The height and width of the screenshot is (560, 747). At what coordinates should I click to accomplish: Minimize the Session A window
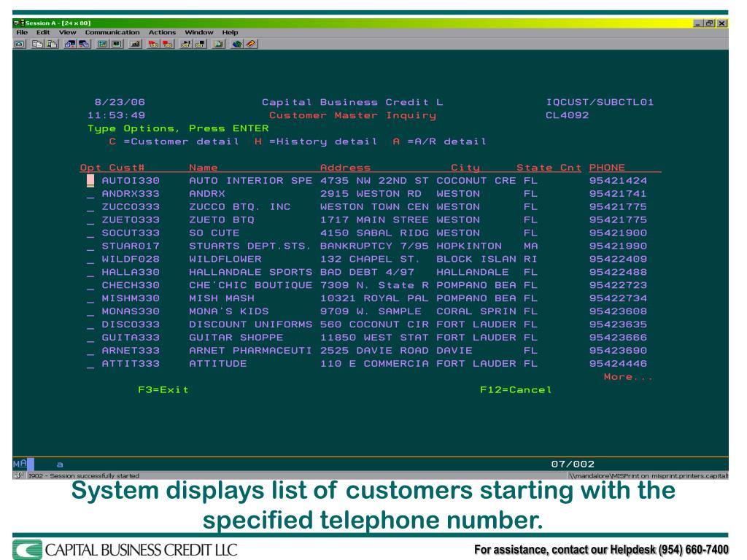[698, 23]
